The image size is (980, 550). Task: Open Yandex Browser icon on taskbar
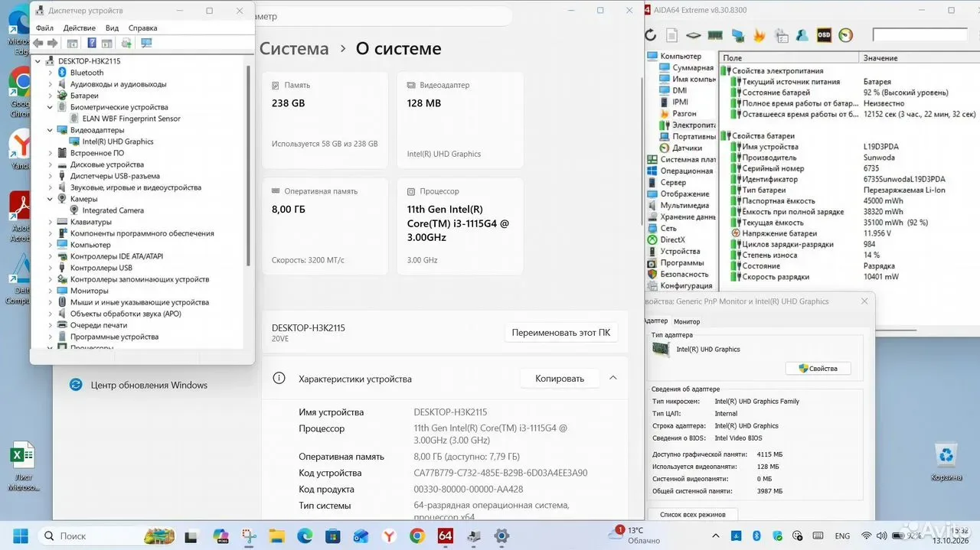(389, 536)
